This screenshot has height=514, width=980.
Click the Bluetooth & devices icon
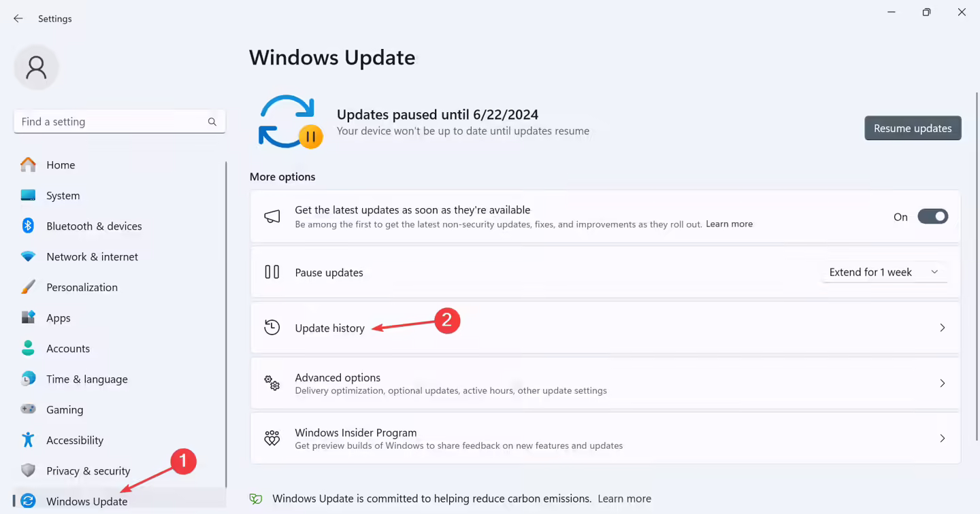(28, 226)
